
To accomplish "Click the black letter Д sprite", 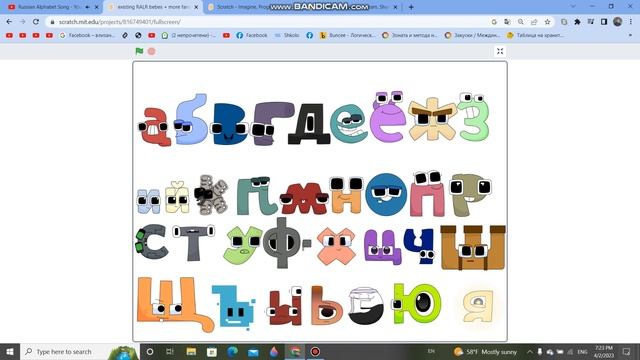I will point(309,124).
